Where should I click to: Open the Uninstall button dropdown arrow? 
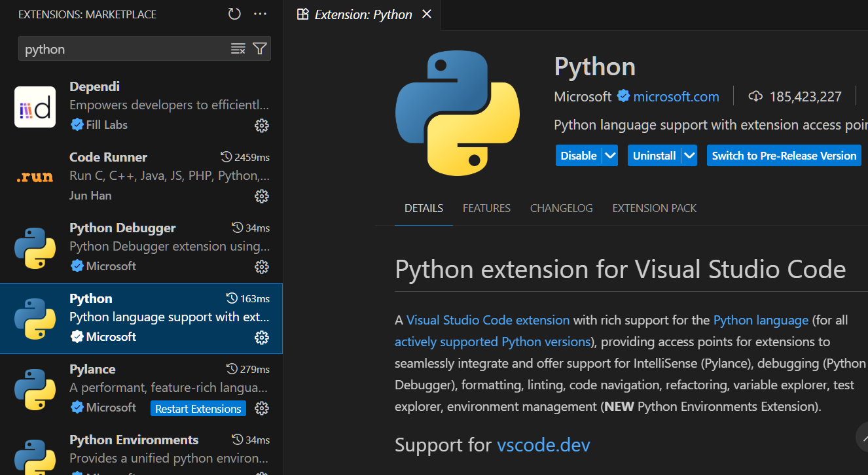click(689, 156)
